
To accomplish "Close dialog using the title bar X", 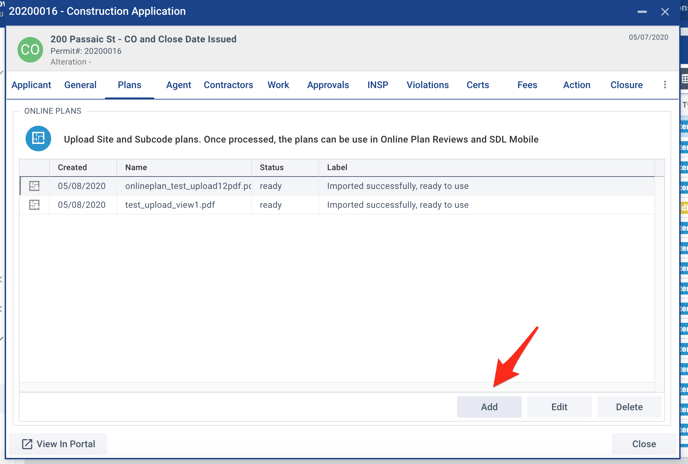I will click(665, 12).
